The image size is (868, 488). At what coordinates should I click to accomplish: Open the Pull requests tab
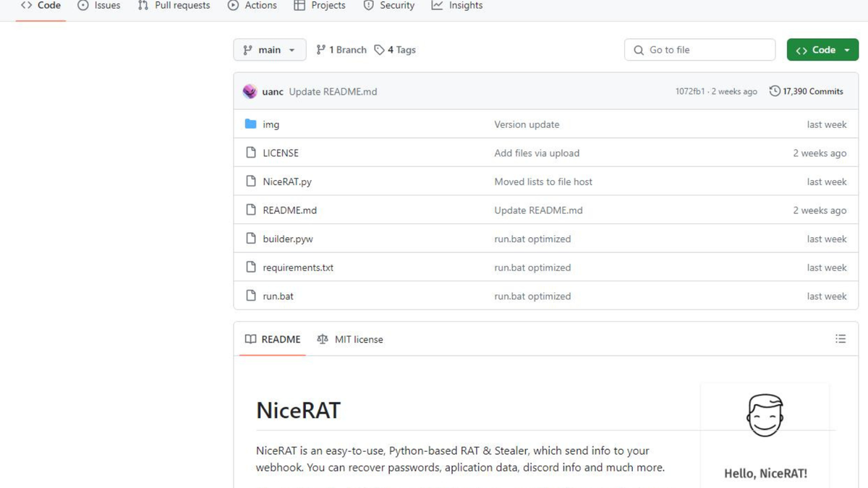tap(174, 6)
